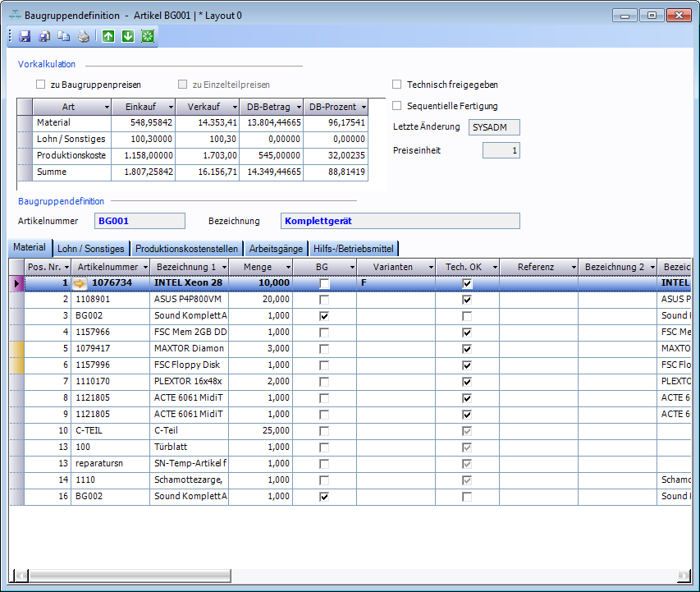Viewport: 700px width, 592px height.
Task: Click the Artikelnummer field showing BG001
Action: click(138, 221)
